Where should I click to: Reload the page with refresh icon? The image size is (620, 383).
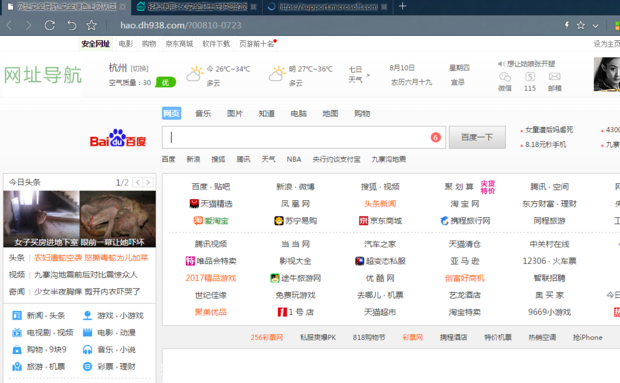click(x=50, y=26)
